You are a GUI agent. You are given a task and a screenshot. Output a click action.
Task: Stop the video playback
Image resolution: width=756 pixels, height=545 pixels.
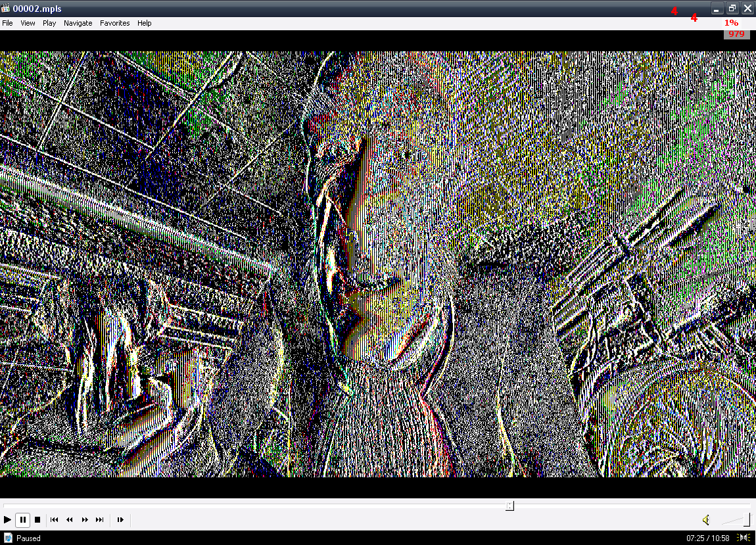(37, 520)
